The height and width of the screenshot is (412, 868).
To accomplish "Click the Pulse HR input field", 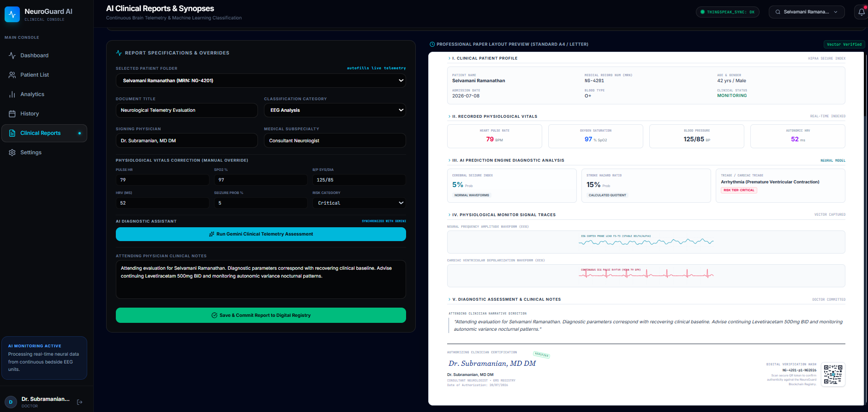I will point(162,180).
